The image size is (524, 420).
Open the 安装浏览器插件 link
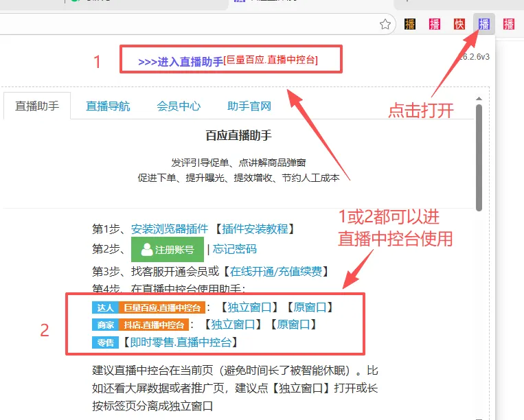coord(170,229)
